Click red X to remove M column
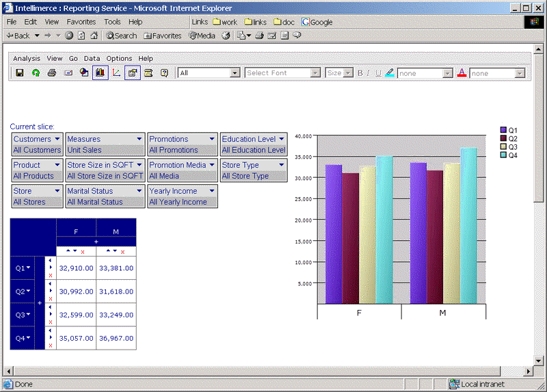The image size is (547, 392). click(x=122, y=252)
